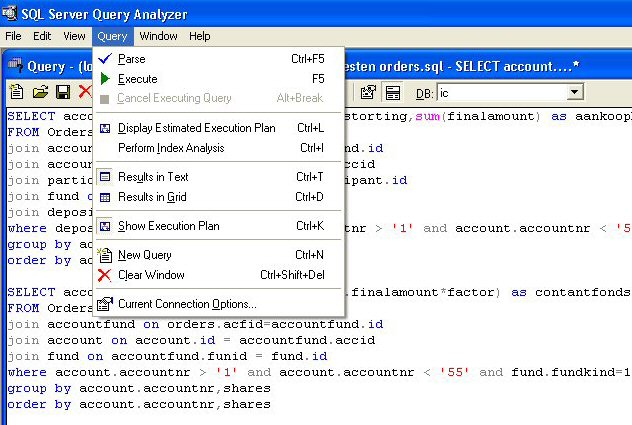
Task: Select Display Estimated Execution Plan
Action: coord(218,128)
